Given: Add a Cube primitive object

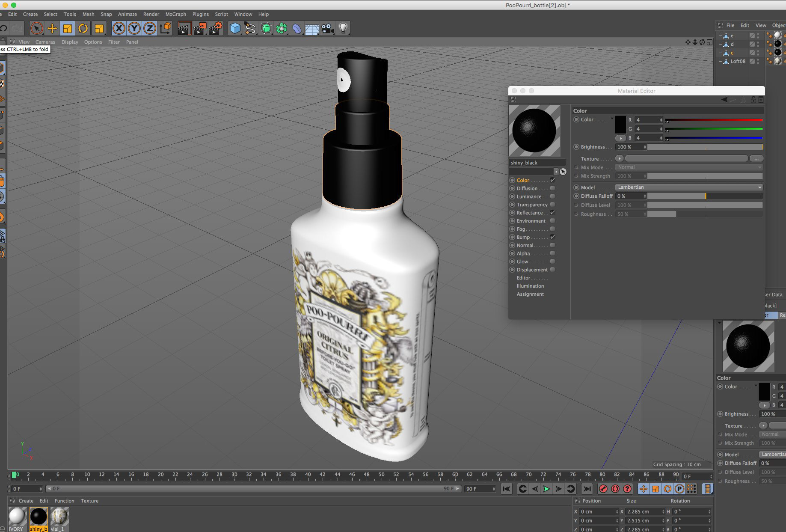Looking at the screenshot, I should pos(235,29).
